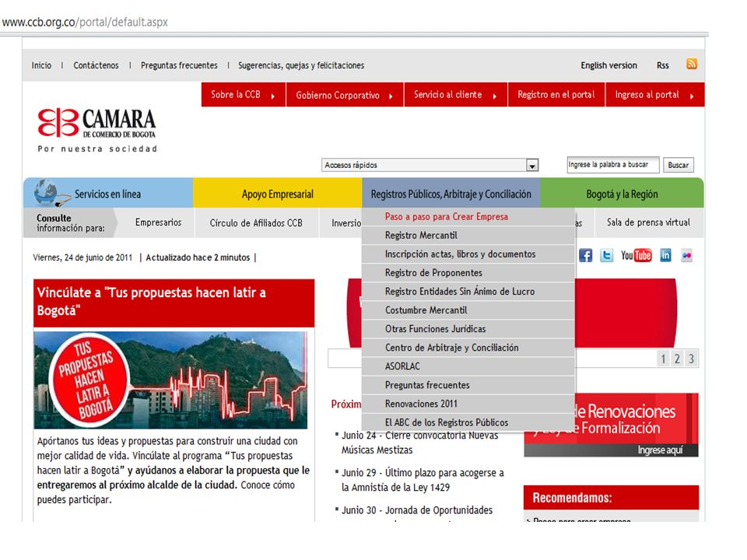
Task: Go to banner slide 2
Action: (x=677, y=359)
